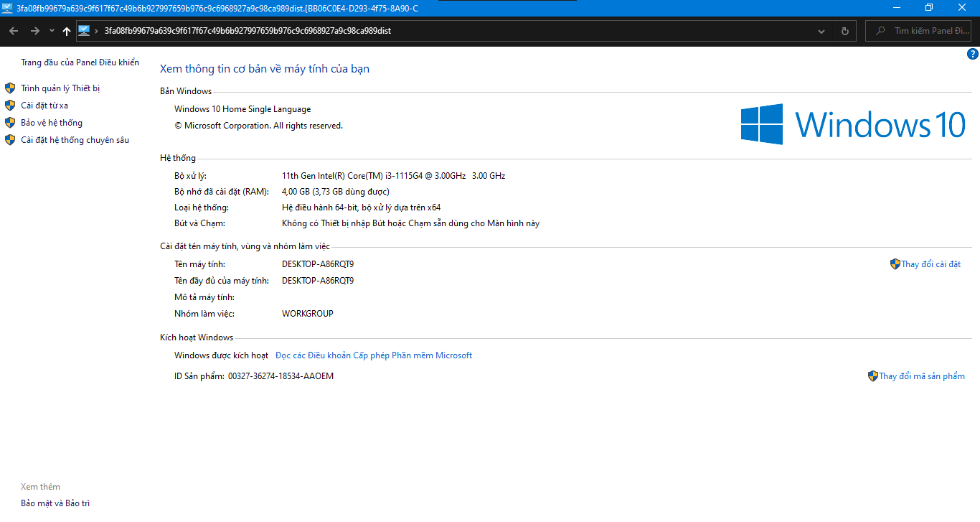Image resolution: width=980 pixels, height=522 pixels.
Task: Go back using the Back arrow
Action: point(14,31)
